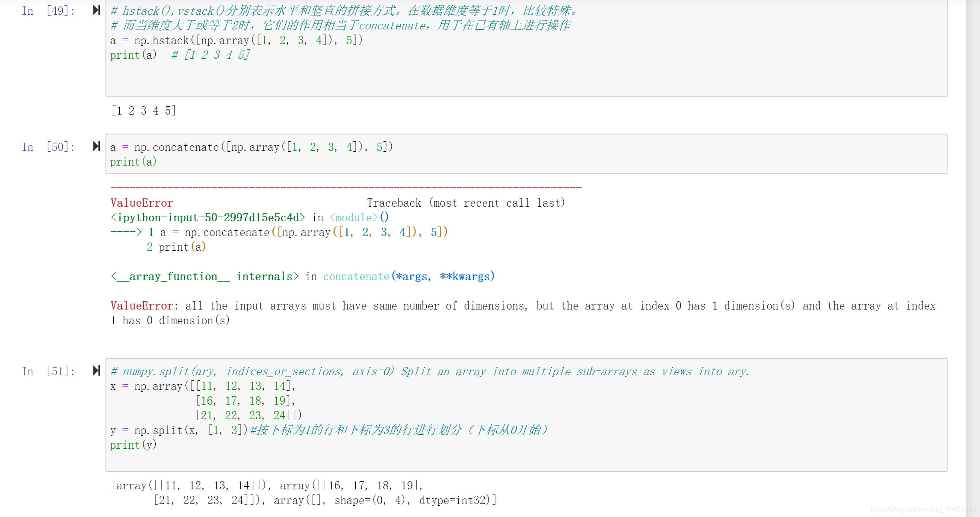980x517 pixels.
Task: Click the In [49] prompt label
Action: [x=48, y=11]
